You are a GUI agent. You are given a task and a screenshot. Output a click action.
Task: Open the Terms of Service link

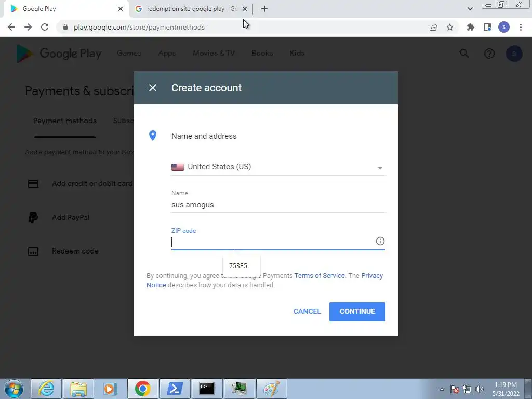click(320, 275)
